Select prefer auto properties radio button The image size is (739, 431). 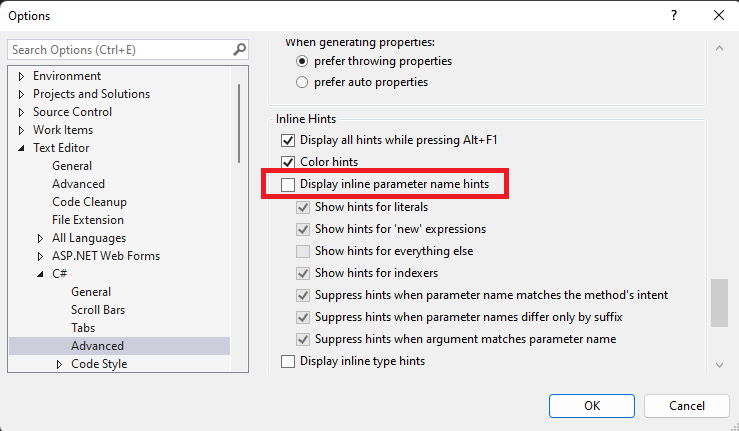click(302, 82)
